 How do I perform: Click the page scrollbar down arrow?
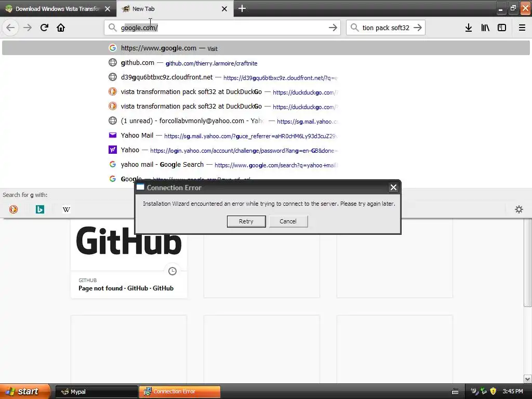tap(527, 379)
